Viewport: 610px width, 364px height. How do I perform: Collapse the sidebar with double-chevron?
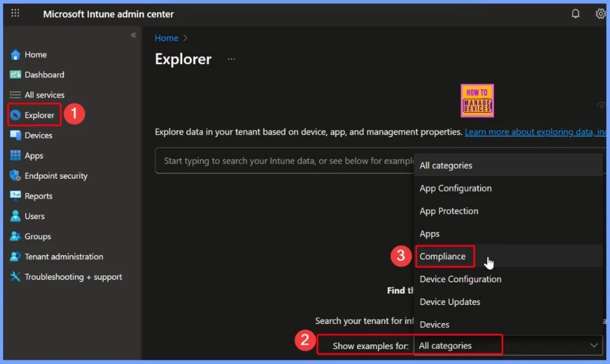pyautogui.click(x=133, y=35)
